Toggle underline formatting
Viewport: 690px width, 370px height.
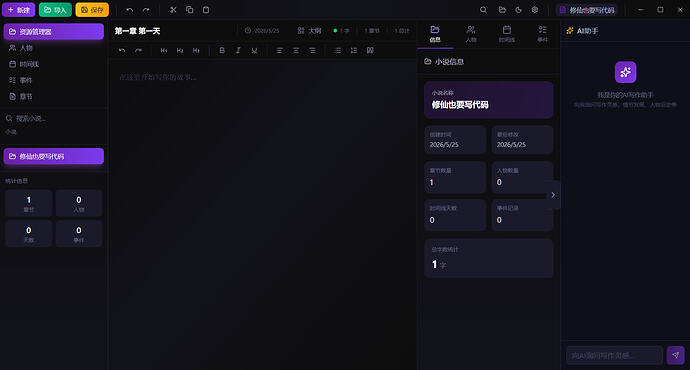[254, 51]
